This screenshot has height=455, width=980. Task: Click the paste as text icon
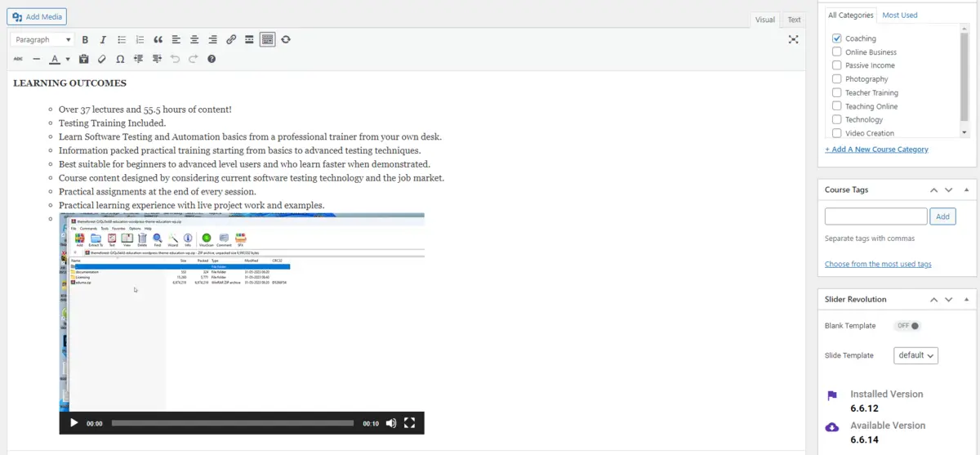pos(83,59)
